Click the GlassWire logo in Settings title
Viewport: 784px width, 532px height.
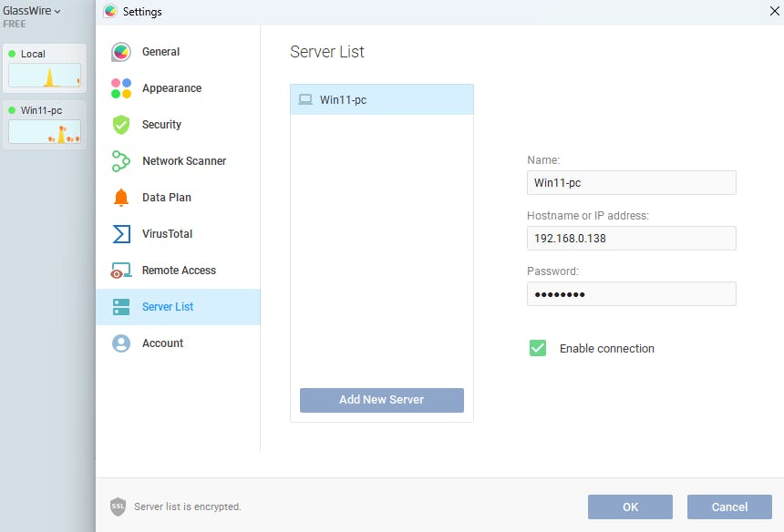(110, 12)
